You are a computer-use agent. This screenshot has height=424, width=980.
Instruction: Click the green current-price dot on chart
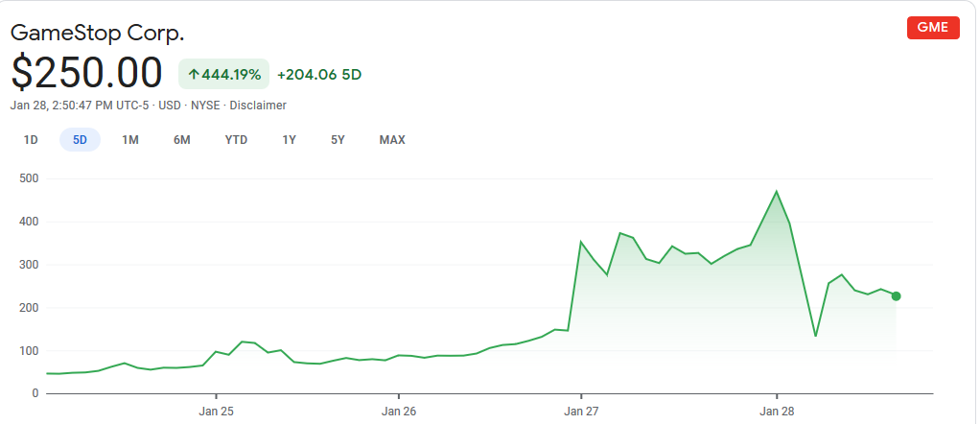click(x=896, y=295)
